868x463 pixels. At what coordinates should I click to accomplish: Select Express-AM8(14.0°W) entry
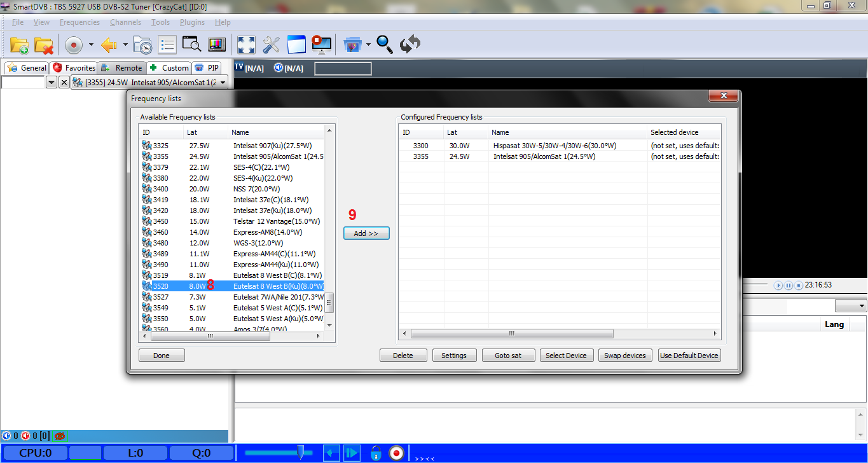pyautogui.click(x=231, y=232)
